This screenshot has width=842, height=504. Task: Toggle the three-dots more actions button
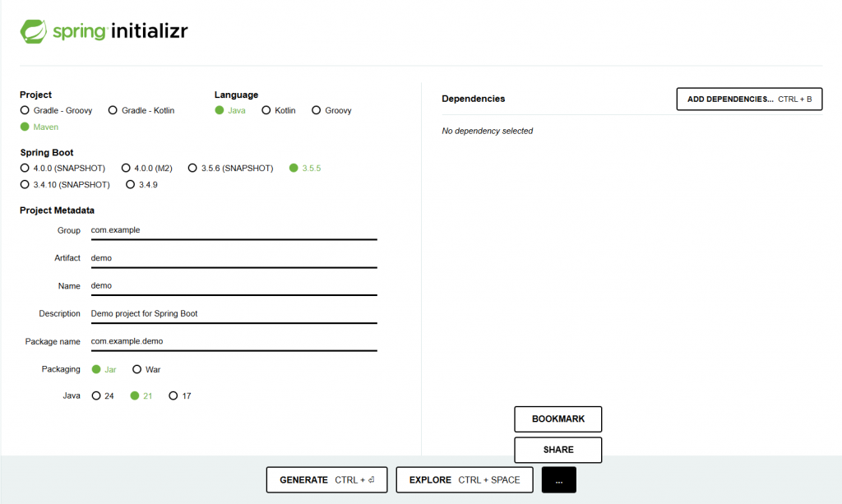(x=559, y=480)
